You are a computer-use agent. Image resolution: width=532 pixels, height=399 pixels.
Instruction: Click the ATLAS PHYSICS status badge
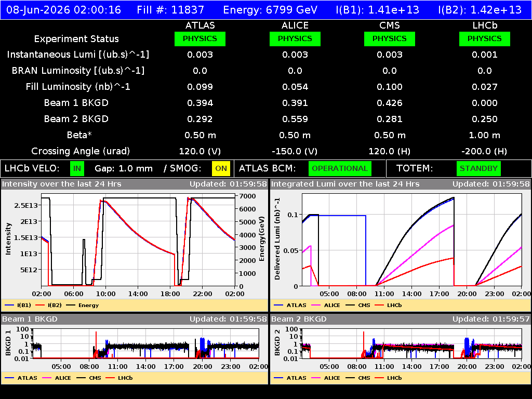pos(200,38)
